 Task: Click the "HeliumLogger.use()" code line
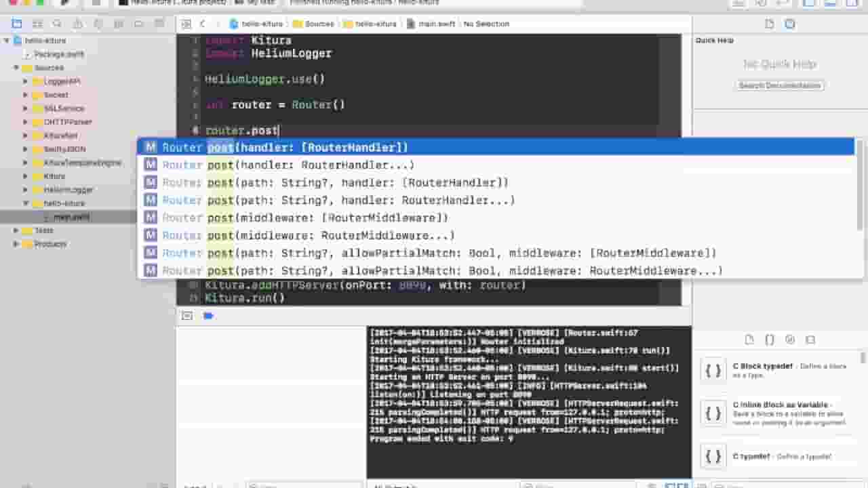click(x=265, y=79)
